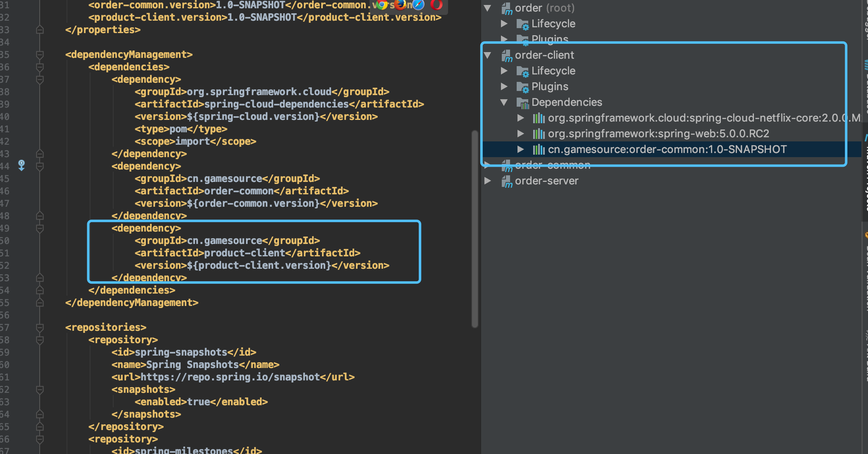Click groupId org.springframework.cloud text
The width and height of the screenshot is (868, 454).
click(x=259, y=92)
